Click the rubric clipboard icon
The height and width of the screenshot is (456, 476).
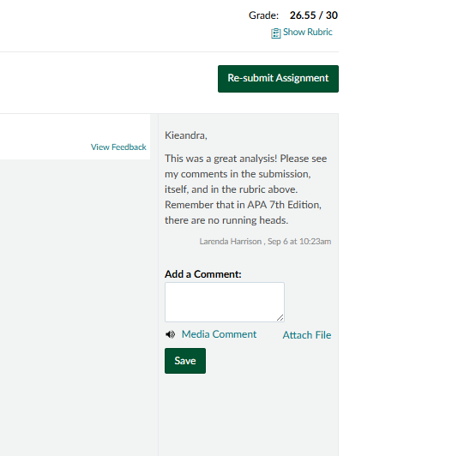[x=275, y=33]
